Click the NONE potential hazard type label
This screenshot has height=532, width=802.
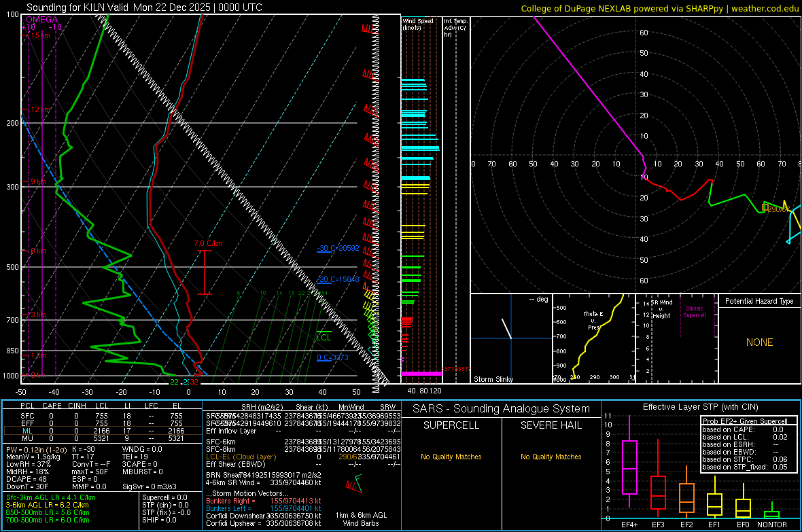[759, 342]
